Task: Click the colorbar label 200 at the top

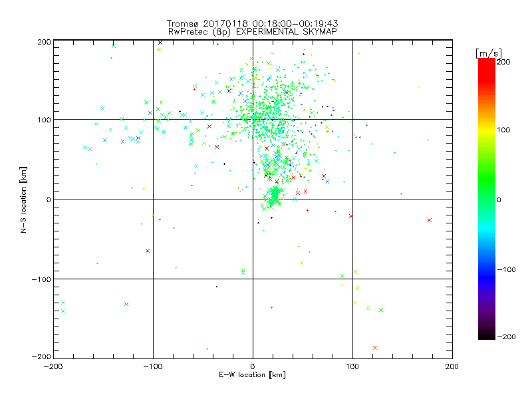Action: click(503, 62)
